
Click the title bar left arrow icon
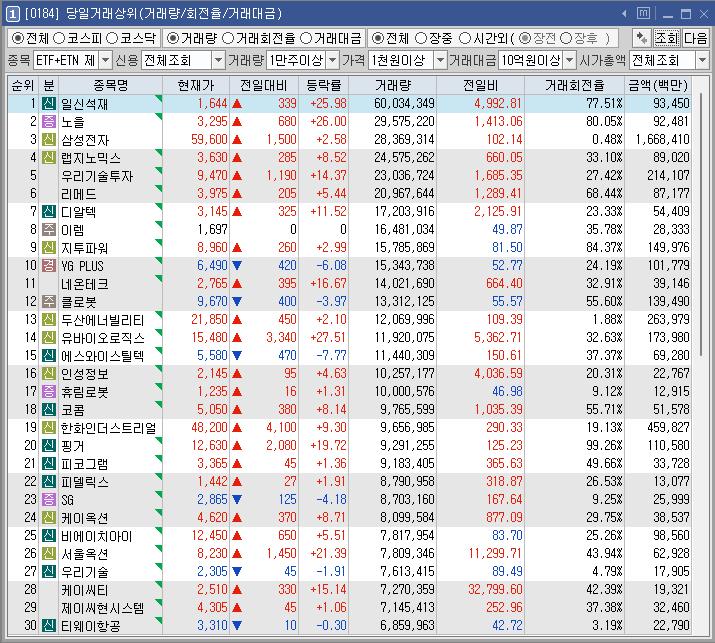[x=624, y=14]
